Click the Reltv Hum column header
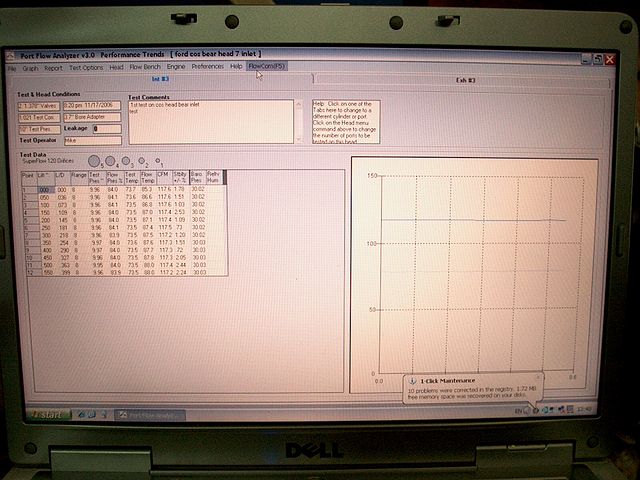The image size is (640, 480). (214, 177)
